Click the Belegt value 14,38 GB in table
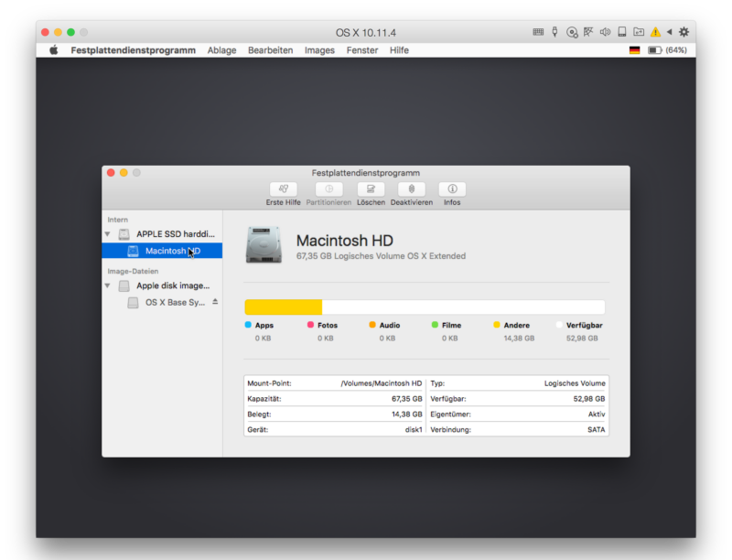The width and height of the screenshot is (732, 560). coord(406,414)
